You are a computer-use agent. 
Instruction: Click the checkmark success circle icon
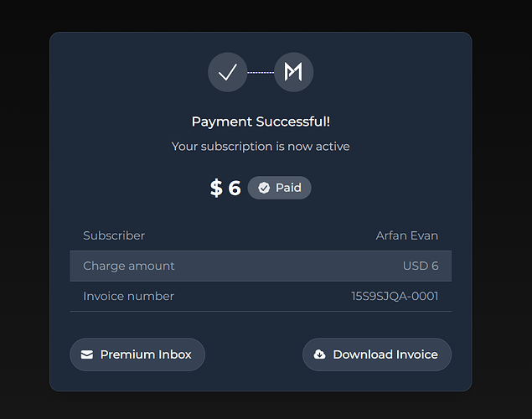227,72
